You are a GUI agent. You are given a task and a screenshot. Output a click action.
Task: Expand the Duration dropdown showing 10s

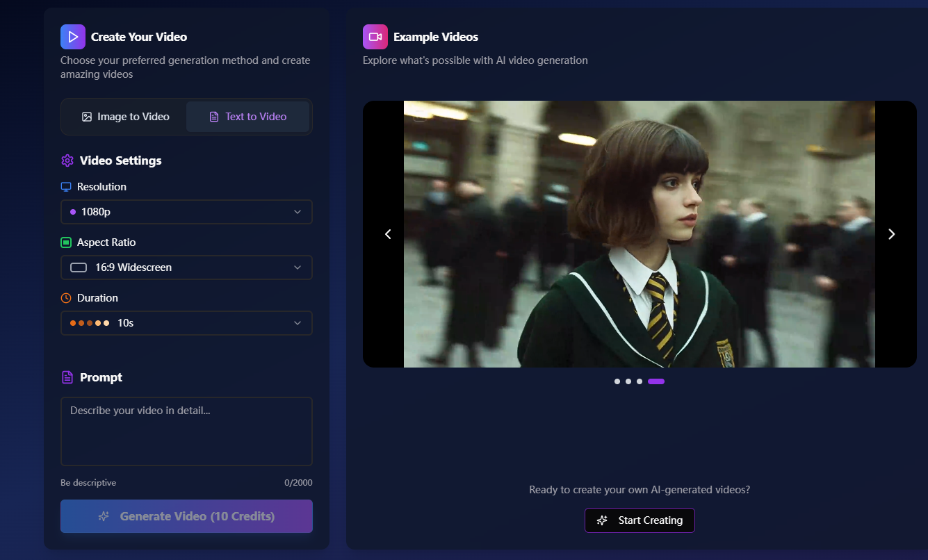pyautogui.click(x=186, y=323)
